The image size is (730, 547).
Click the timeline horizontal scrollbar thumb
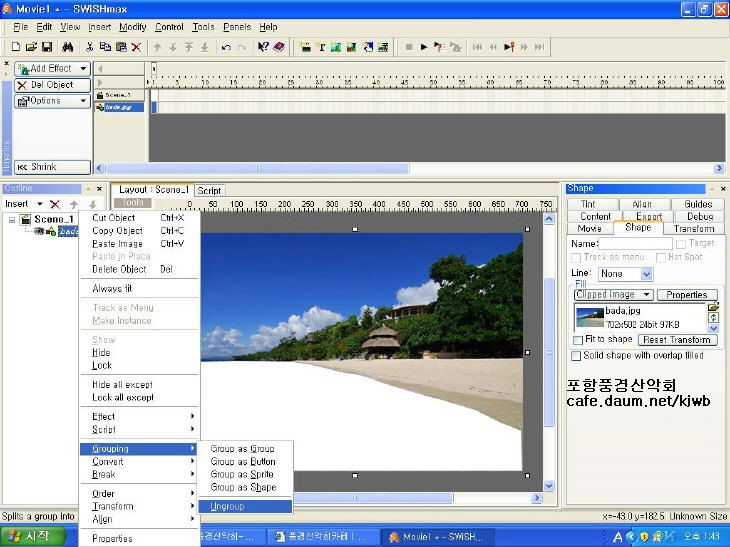click(257, 168)
